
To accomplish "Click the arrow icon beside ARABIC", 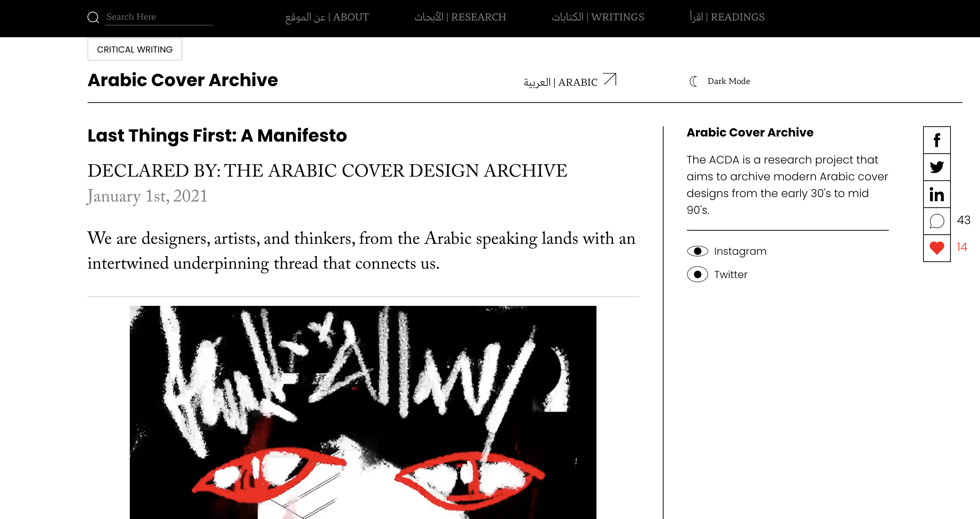I will (610, 80).
